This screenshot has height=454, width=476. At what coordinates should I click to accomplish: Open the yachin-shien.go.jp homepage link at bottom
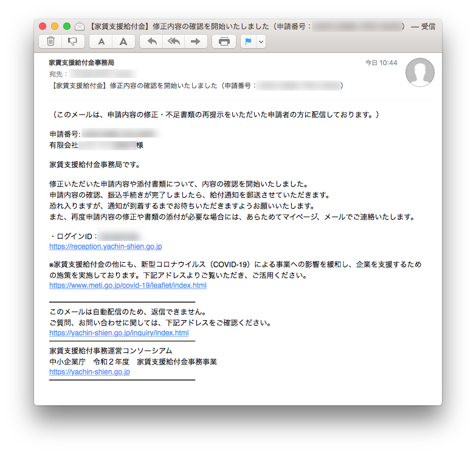pyautogui.click(x=89, y=372)
